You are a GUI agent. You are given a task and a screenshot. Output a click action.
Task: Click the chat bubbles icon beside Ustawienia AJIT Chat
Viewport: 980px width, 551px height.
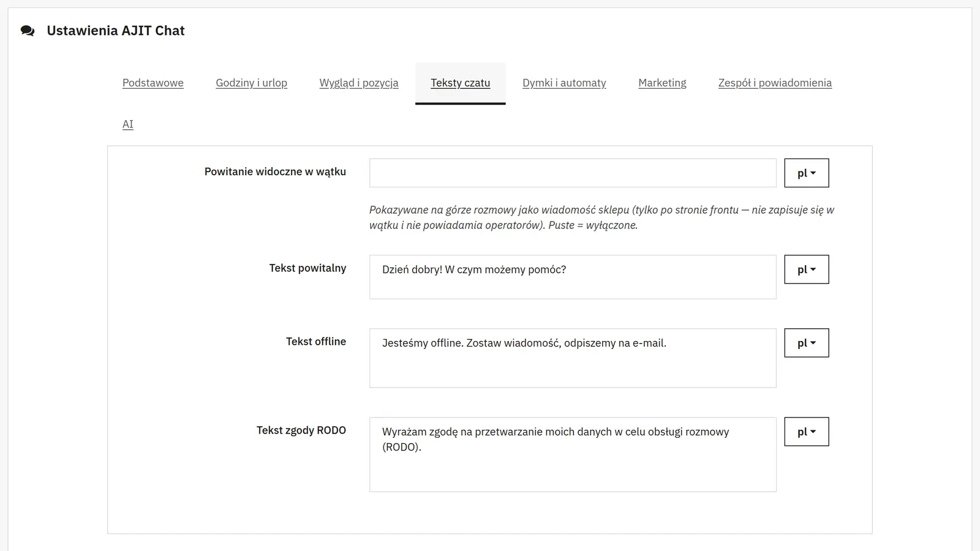click(28, 31)
